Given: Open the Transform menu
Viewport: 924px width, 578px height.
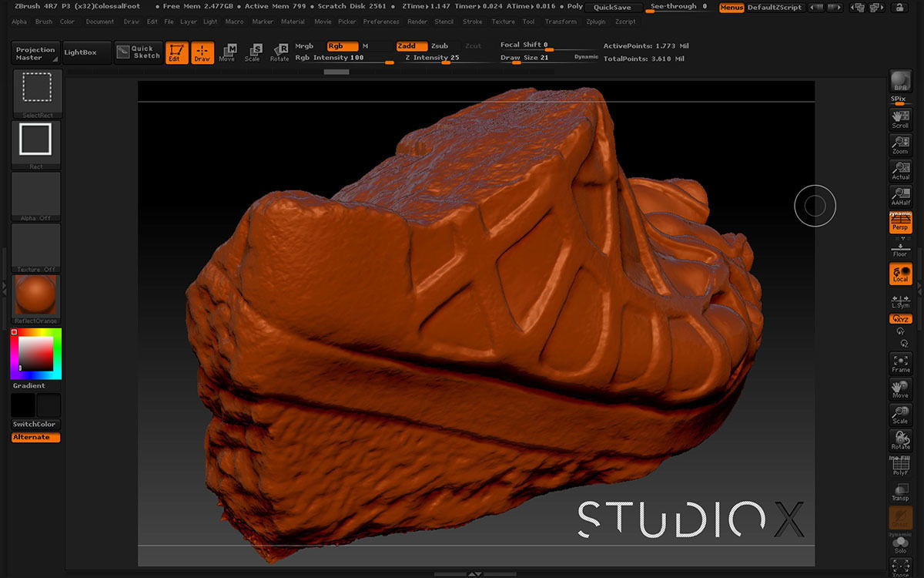Looking at the screenshot, I should click(x=561, y=22).
